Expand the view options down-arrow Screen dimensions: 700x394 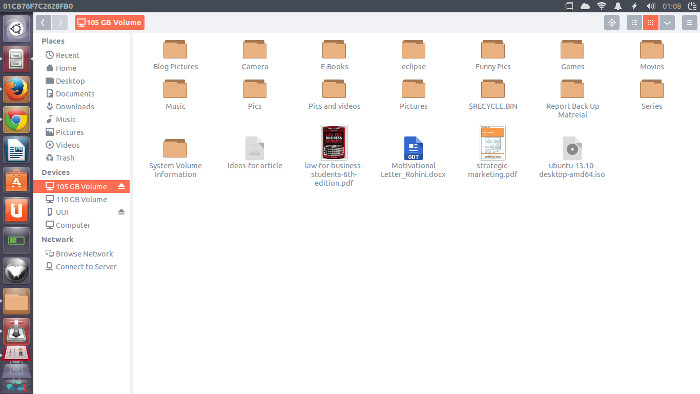pyautogui.click(x=667, y=22)
